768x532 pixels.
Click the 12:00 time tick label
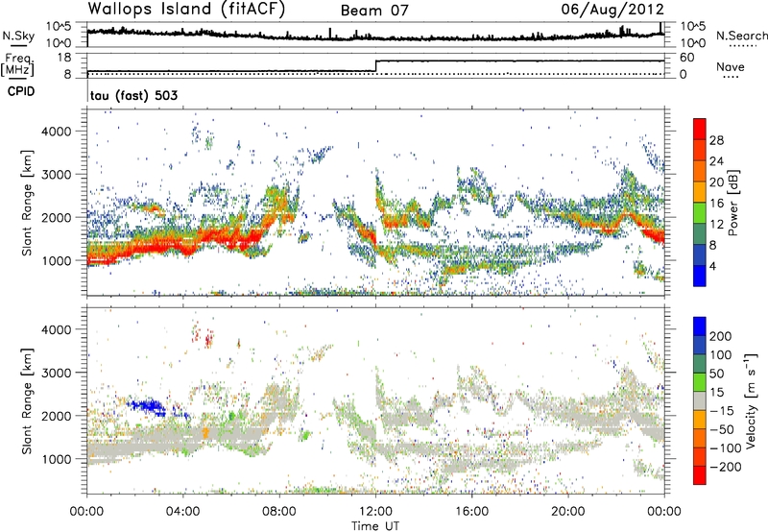point(375,512)
